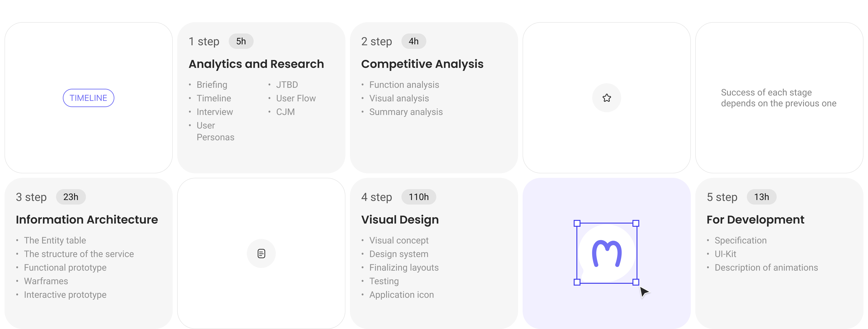This screenshot has height=329, width=868.
Task: Click the bottom-right selection handle of the logo
Action: coord(636,282)
